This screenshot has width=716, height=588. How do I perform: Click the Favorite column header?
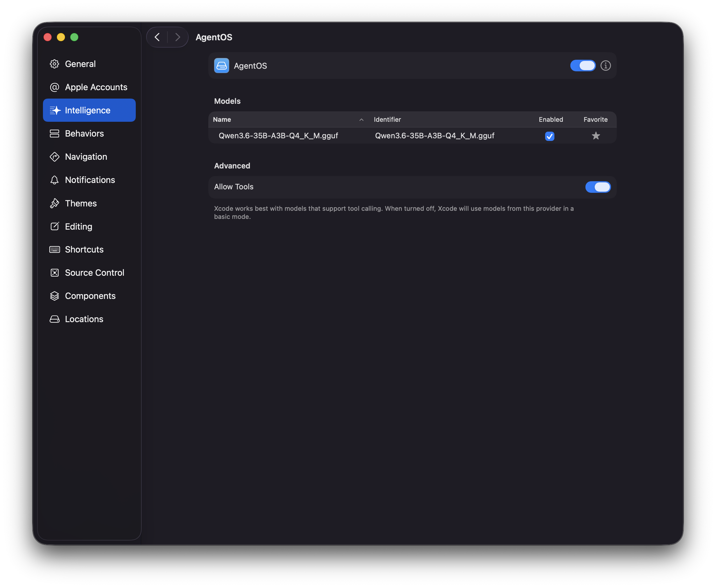[x=595, y=119]
